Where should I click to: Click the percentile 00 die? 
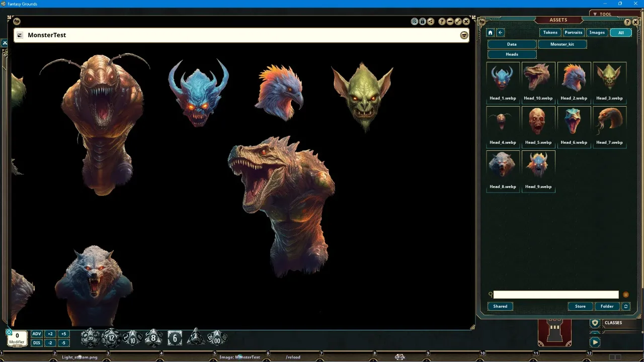[x=217, y=337]
